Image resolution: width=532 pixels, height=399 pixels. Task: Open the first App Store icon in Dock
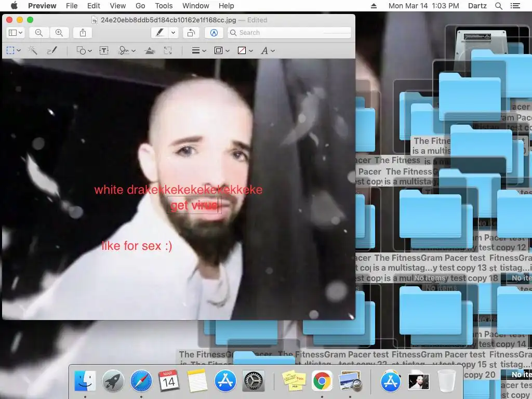click(x=225, y=381)
